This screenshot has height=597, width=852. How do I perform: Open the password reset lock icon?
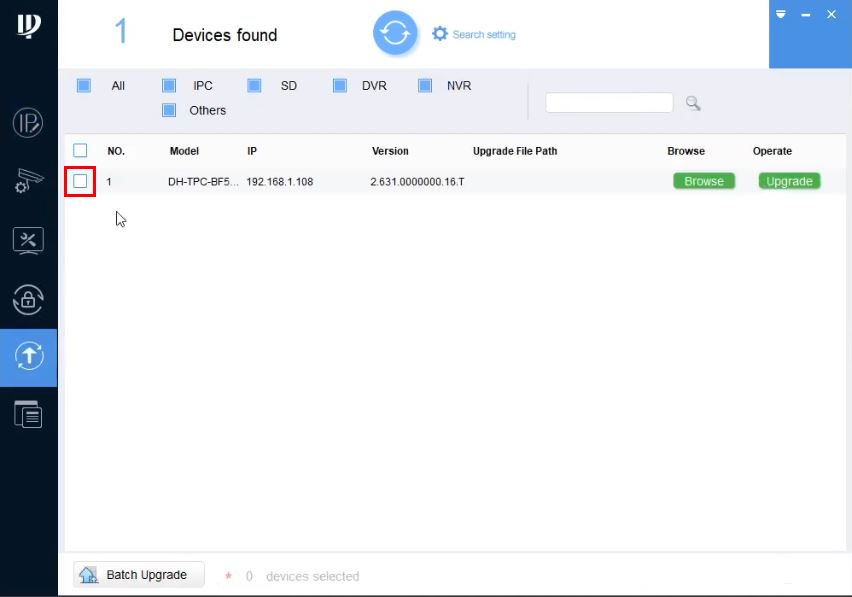[28, 299]
